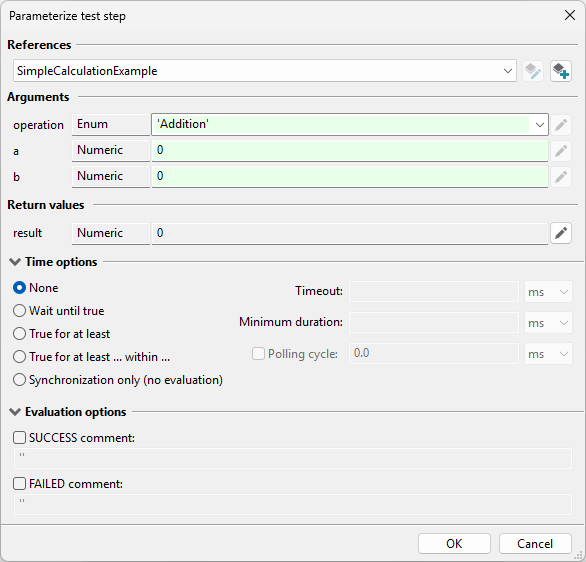Click the Minimum duration: label
The width and height of the screenshot is (586, 562).
(x=291, y=322)
